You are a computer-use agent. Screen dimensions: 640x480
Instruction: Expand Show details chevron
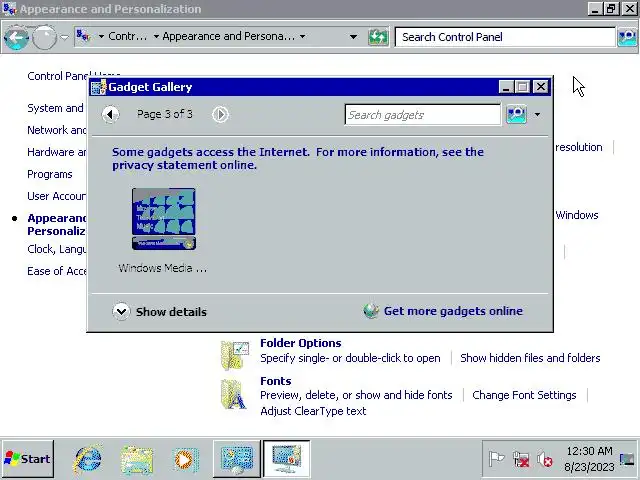click(x=121, y=311)
